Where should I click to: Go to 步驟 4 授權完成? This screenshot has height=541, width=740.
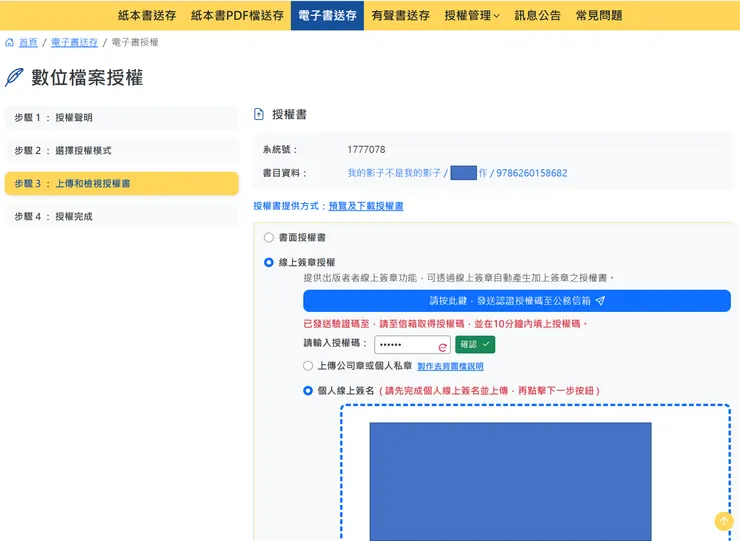pyautogui.click(x=121, y=217)
